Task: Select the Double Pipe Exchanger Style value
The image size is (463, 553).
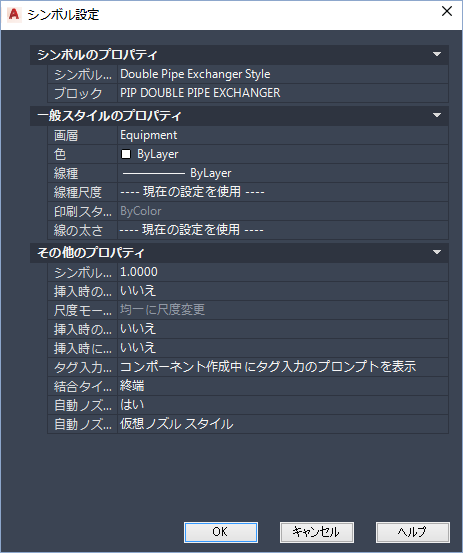Action: [x=282, y=74]
